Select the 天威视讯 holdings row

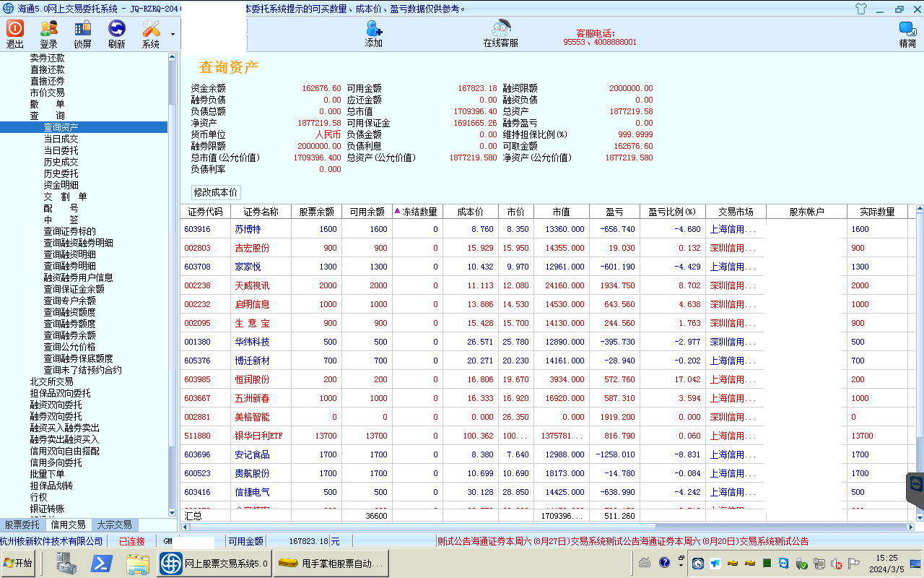252,285
